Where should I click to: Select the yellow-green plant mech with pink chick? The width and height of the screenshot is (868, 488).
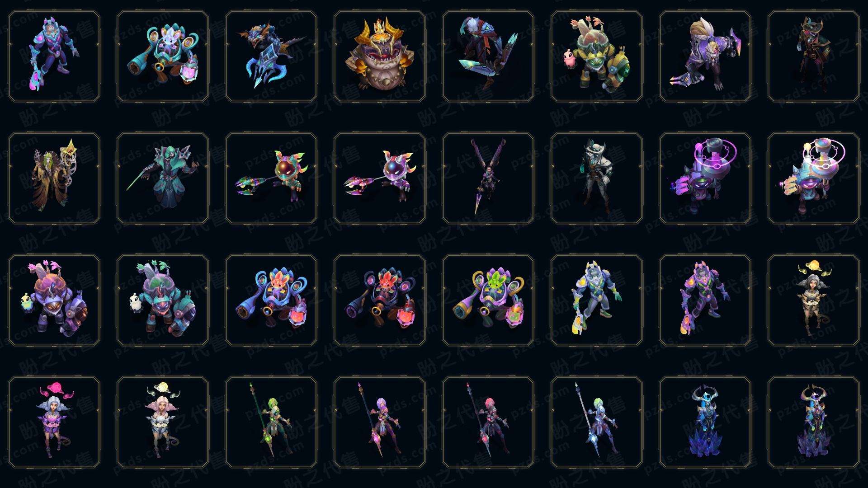597,56
